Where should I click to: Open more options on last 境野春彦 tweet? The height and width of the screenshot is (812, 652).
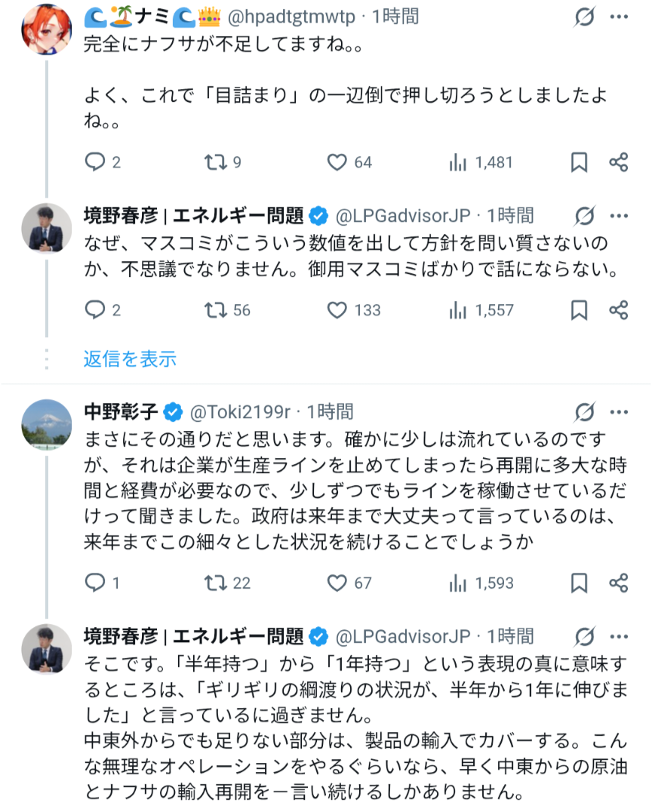619,637
